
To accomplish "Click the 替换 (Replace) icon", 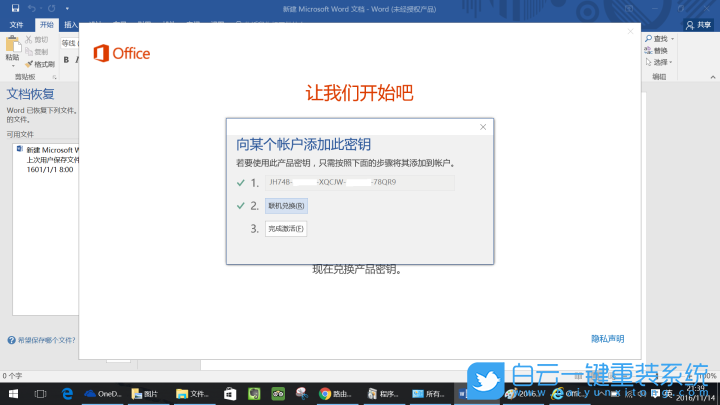I will pos(648,51).
